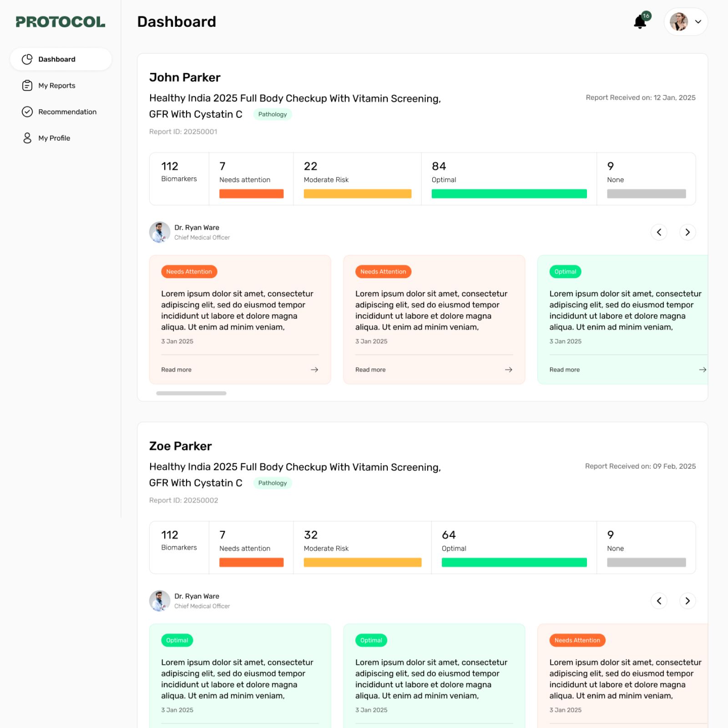The height and width of the screenshot is (728, 728).
Task: Expand the user avatar dropdown chevron
Action: pyautogui.click(x=698, y=21)
